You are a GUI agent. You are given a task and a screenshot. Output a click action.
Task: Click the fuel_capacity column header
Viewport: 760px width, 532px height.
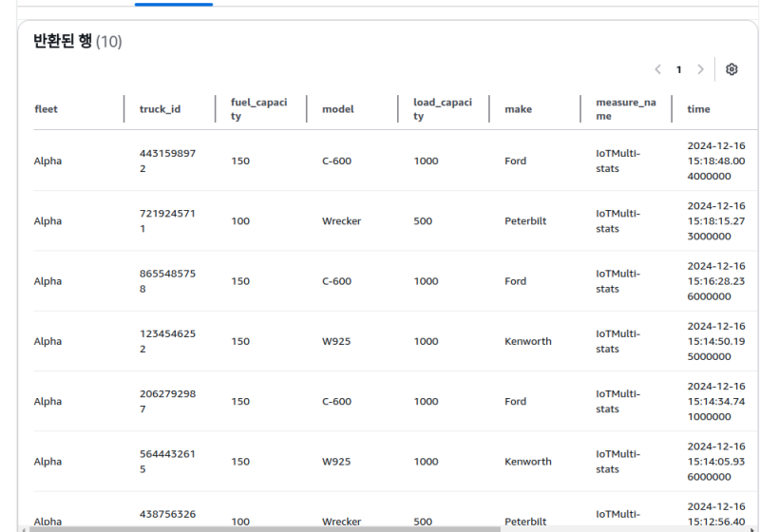[258, 109]
